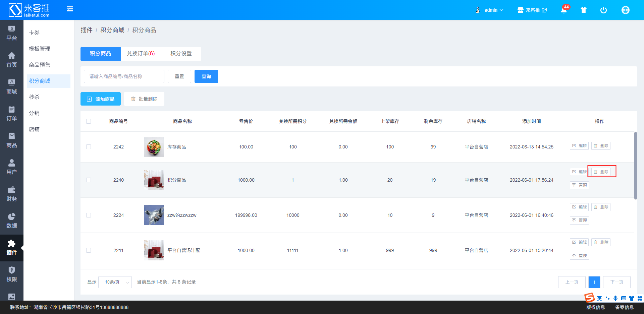The image size is (644, 314).
Task: Open 权限 sidebar section
Action: pyautogui.click(x=12, y=275)
